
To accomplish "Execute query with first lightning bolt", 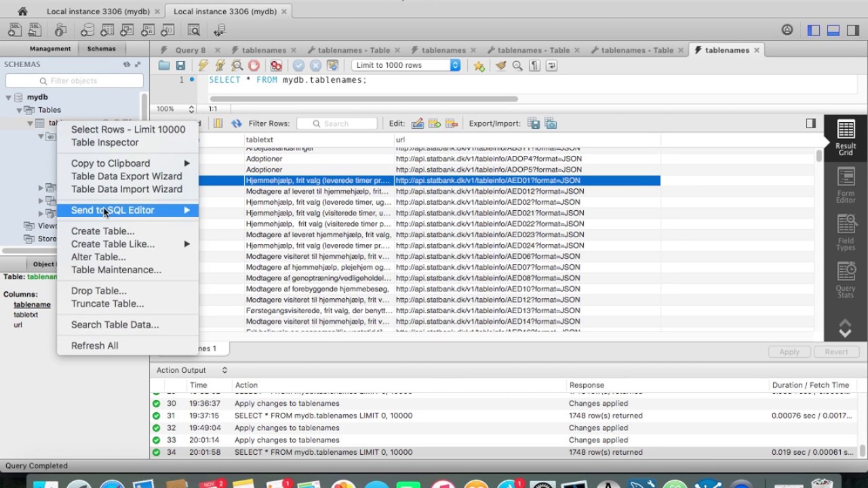I will click(x=203, y=66).
